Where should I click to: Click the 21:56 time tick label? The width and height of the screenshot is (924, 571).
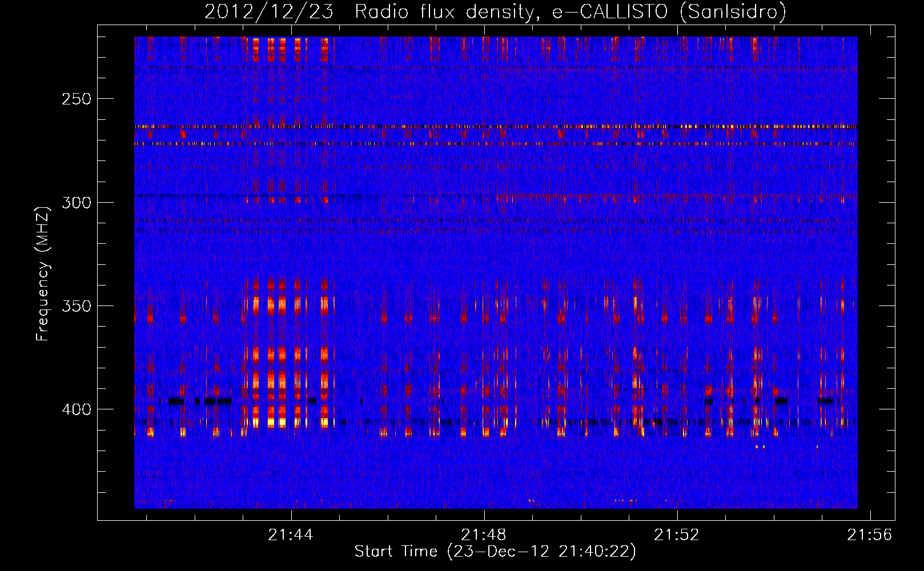tap(870, 535)
